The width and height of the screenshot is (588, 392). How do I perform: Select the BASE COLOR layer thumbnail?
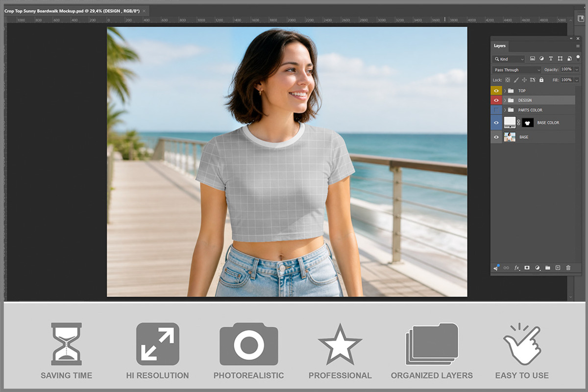[510, 122]
